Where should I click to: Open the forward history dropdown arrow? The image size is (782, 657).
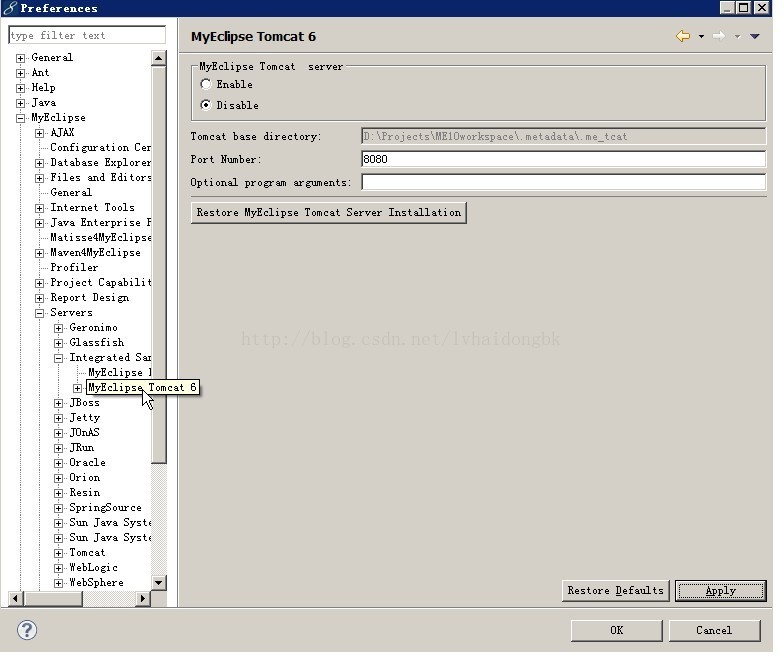737,36
